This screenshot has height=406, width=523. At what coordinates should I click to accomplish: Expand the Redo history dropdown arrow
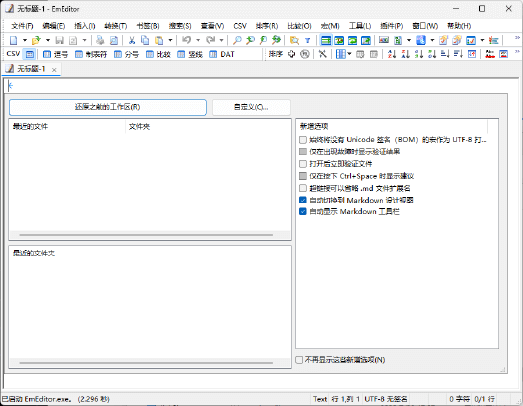tap(221, 40)
